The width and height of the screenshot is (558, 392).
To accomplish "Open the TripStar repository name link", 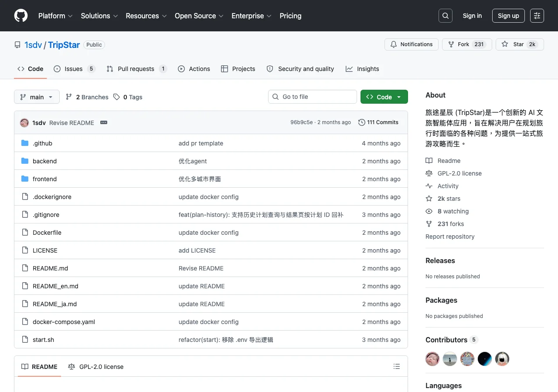I will point(64,45).
